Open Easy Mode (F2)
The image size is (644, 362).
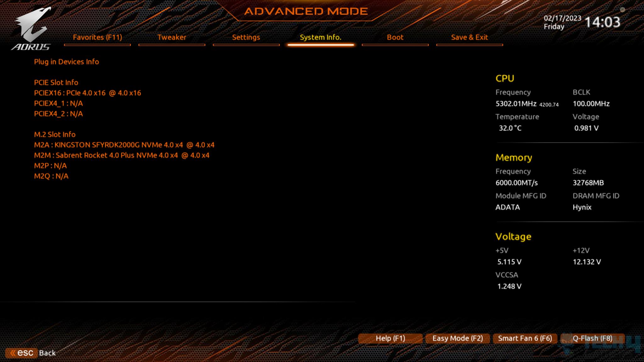pyautogui.click(x=457, y=338)
